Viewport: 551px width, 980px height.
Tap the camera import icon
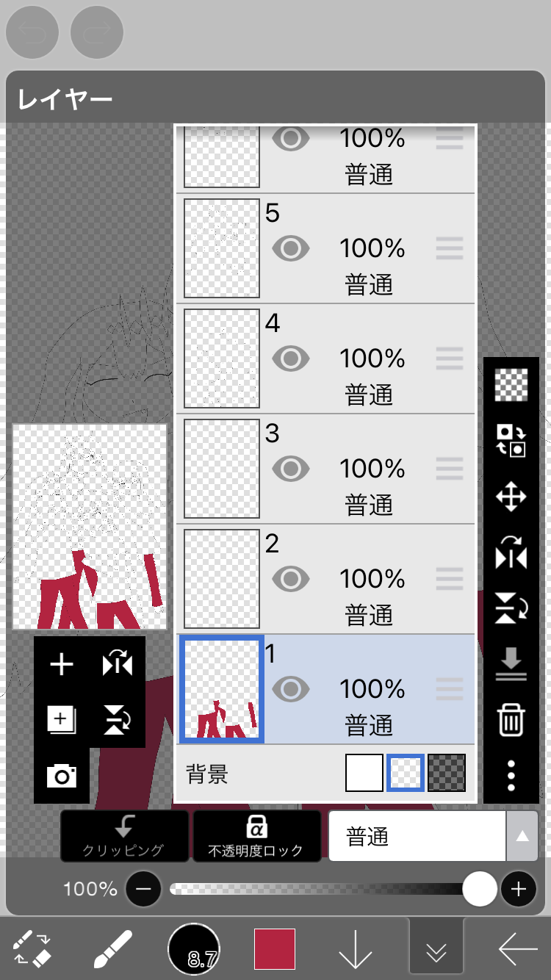[x=62, y=776]
